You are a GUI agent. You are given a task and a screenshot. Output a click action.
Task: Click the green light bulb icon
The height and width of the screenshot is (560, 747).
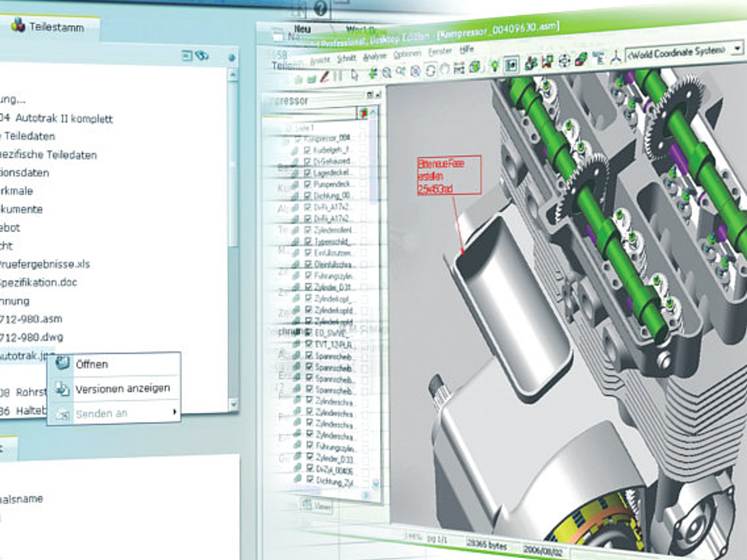pyautogui.click(x=495, y=66)
